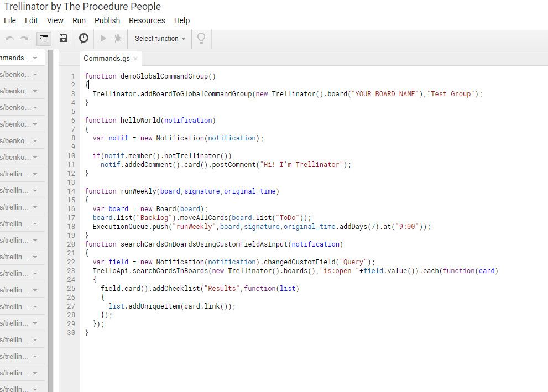Open the Select function dropdown

tap(160, 39)
